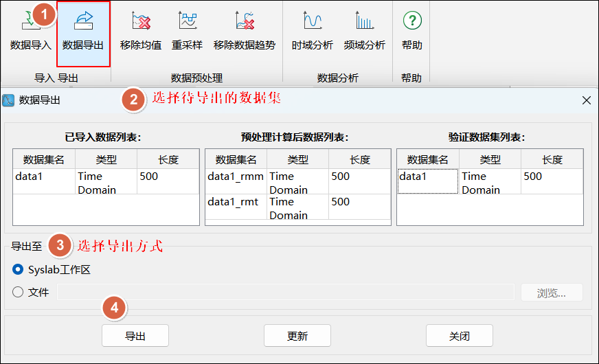Click the 浏览... browse button

[552, 293]
